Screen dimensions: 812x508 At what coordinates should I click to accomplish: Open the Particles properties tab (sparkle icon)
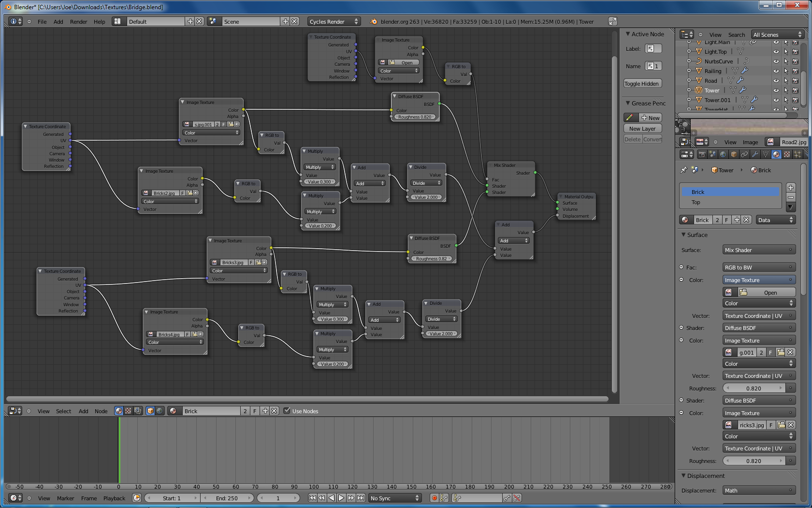coord(797,154)
